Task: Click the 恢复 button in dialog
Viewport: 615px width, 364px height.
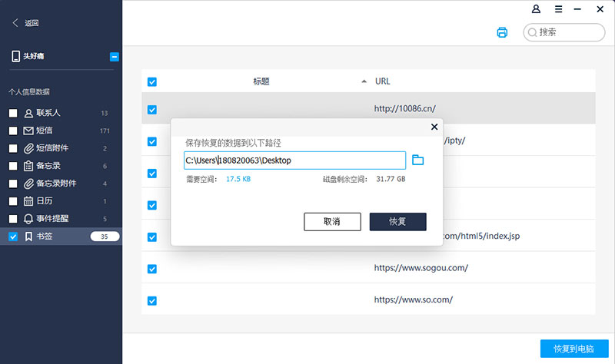Action: 397,221
